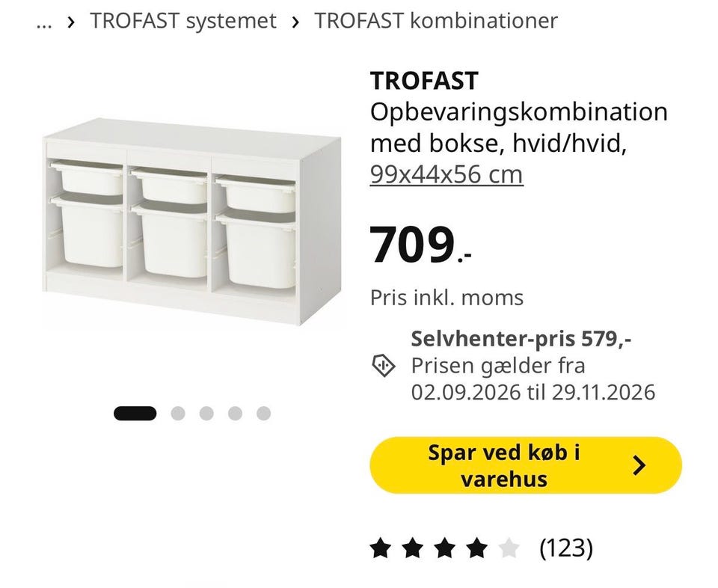Click the arrow icon on yellow button
Image resolution: width=718 pixels, height=588 pixels.
639,465
